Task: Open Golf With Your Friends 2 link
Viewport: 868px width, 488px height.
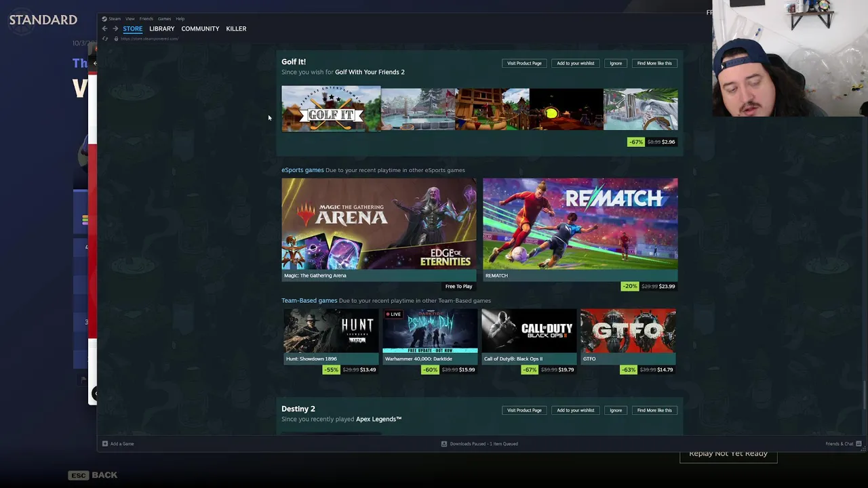Action: (x=370, y=72)
